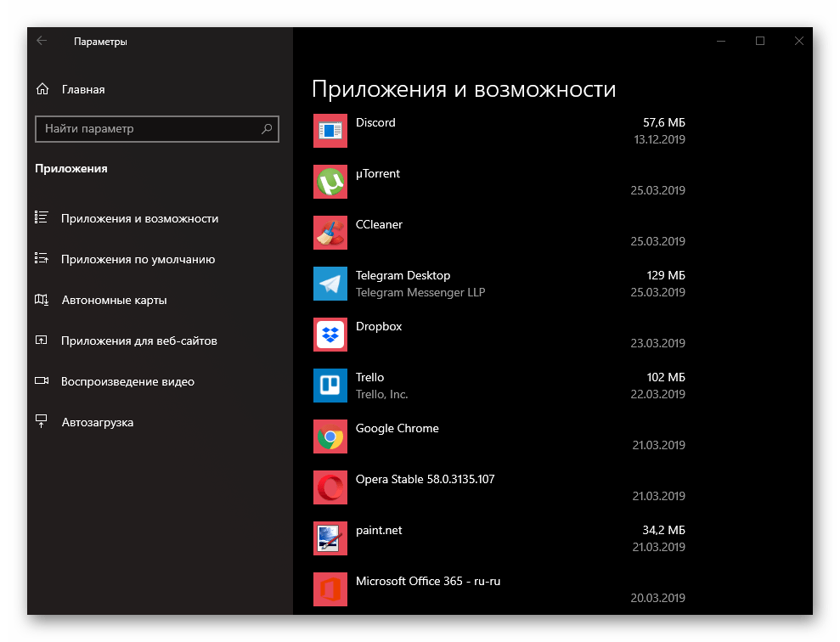The image size is (840, 642).
Task: Open the Главная home page
Action: coord(82,89)
